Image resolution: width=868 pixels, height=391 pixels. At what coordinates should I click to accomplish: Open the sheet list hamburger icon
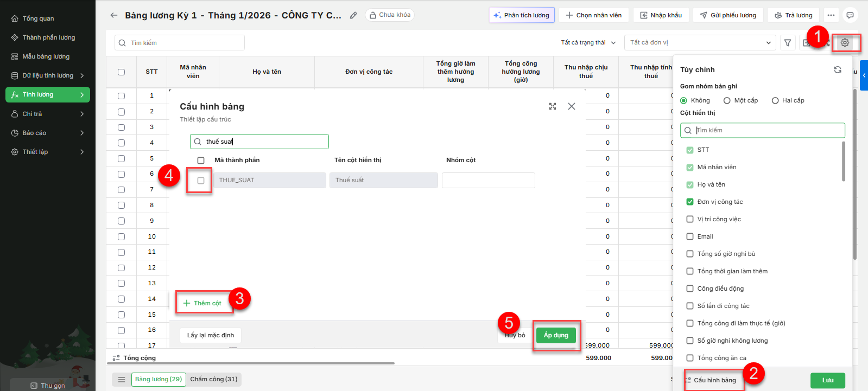(122, 379)
